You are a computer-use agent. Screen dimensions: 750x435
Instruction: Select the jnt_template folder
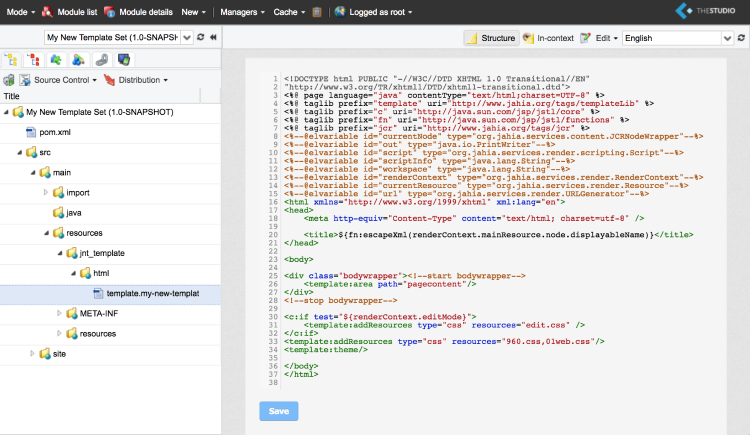pyautogui.click(x=102, y=253)
